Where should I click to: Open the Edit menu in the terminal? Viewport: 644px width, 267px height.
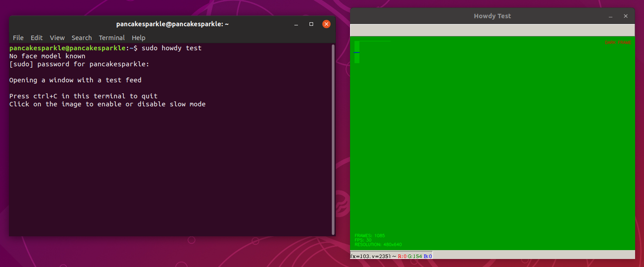(x=36, y=38)
